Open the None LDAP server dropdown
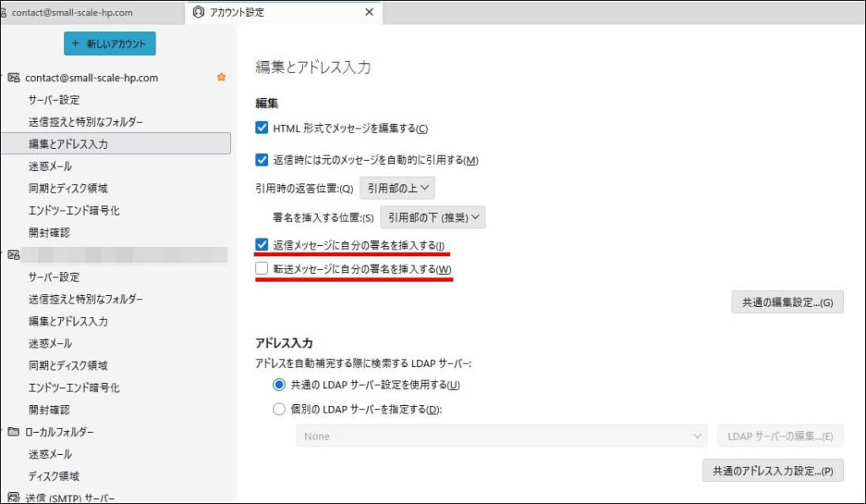The image size is (866, 504). (x=502, y=436)
